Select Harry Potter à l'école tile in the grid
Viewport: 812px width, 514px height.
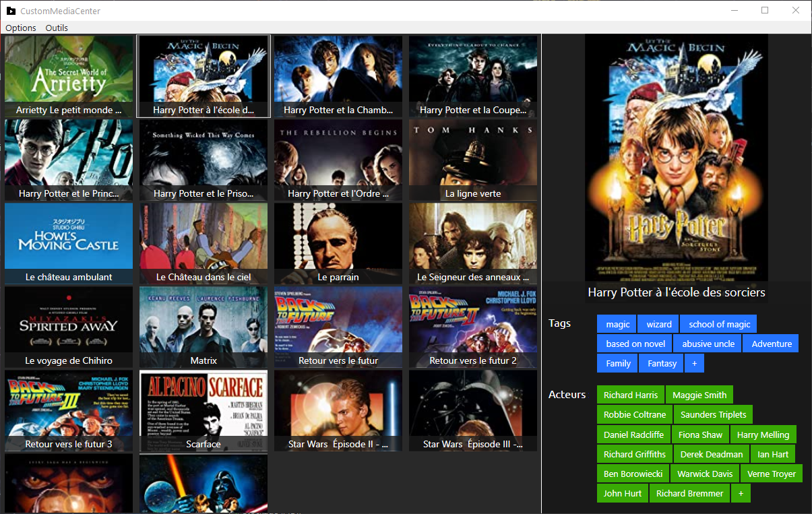coord(204,76)
